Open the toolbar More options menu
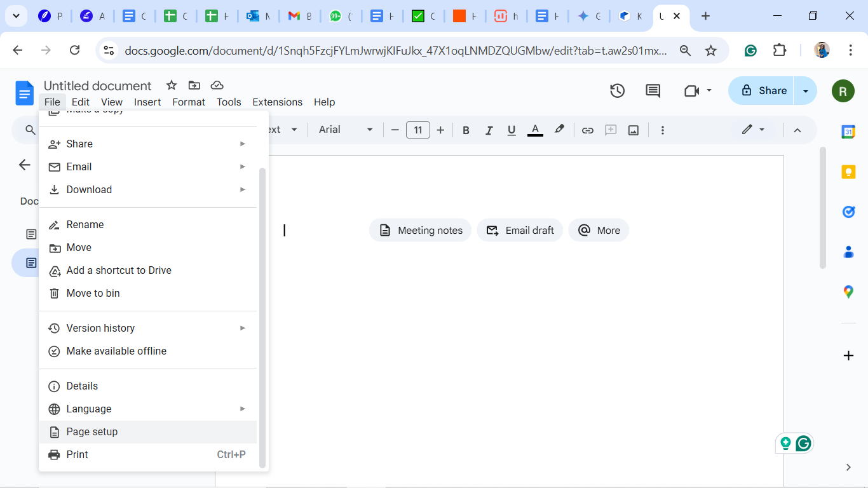The image size is (868, 488). [x=662, y=130]
